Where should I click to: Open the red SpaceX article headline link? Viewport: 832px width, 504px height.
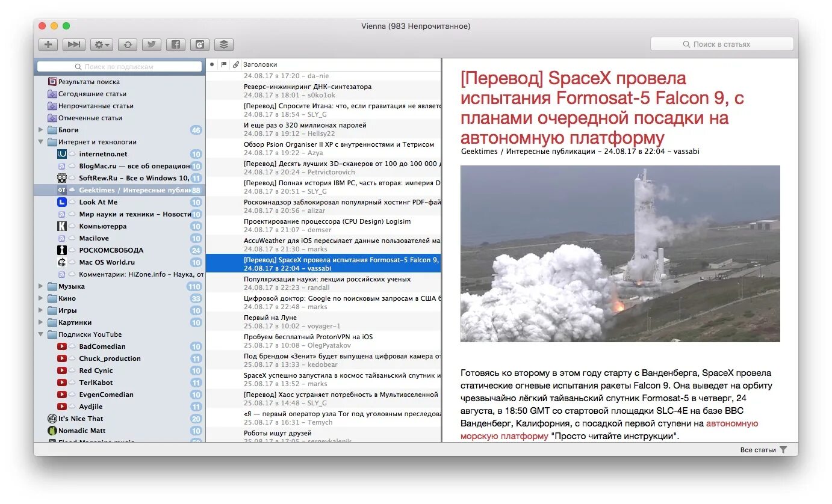click(x=602, y=108)
